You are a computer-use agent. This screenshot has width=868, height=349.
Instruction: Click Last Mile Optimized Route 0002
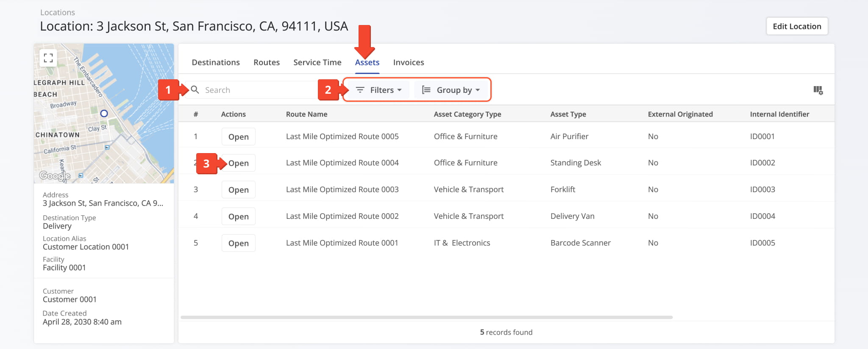(342, 216)
